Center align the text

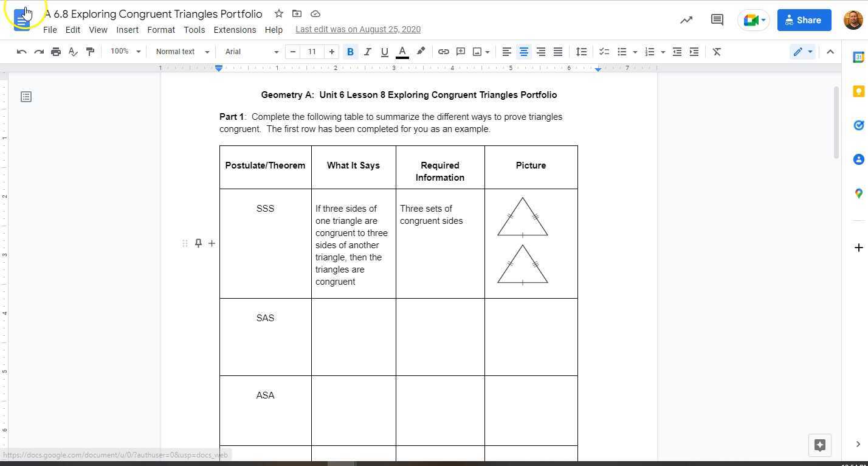[x=523, y=52]
